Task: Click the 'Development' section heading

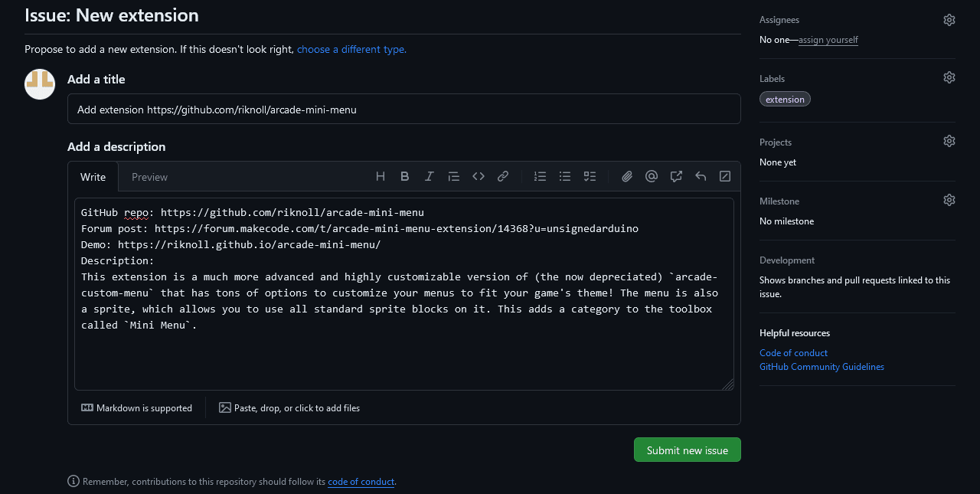Action: coord(787,260)
